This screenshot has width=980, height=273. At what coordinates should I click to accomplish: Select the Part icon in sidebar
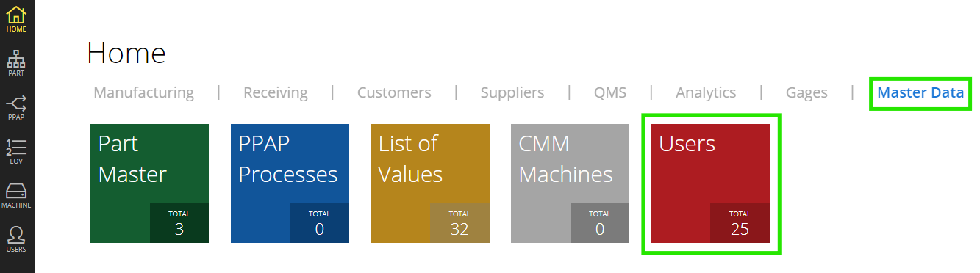(x=16, y=63)
